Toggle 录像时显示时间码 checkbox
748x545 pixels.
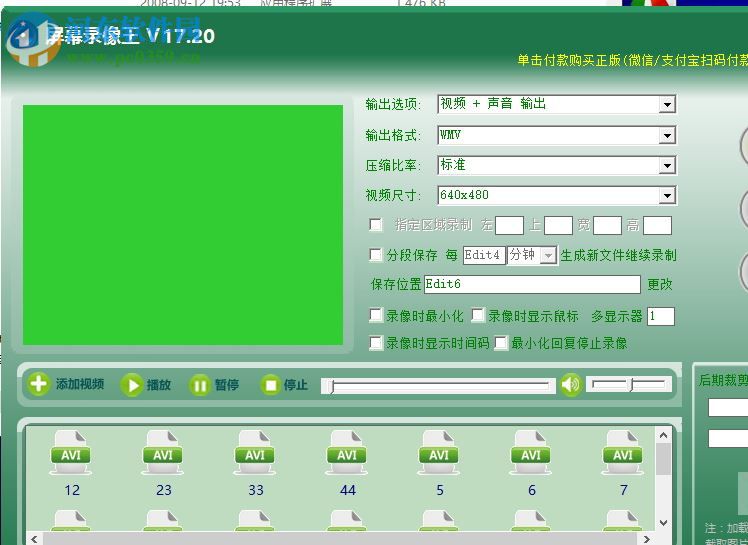[x=376, y=343]
